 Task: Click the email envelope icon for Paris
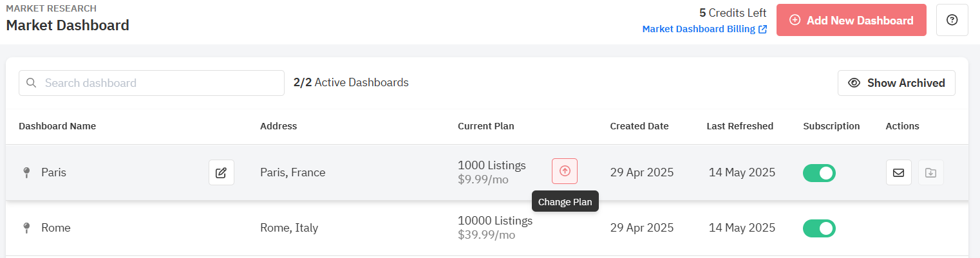click(x=898, y=172)
